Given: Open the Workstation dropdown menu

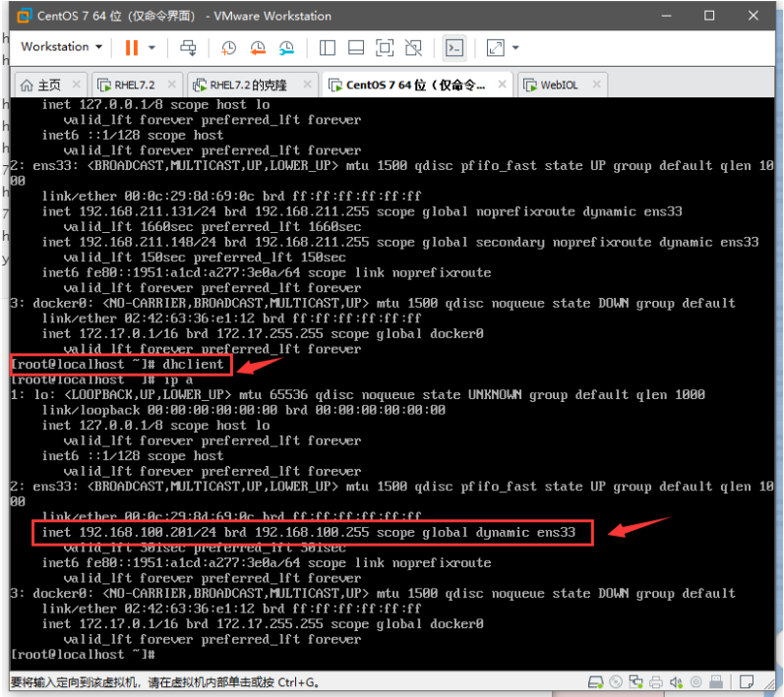Looking at the screenshot, I should (x=62, y=47).
